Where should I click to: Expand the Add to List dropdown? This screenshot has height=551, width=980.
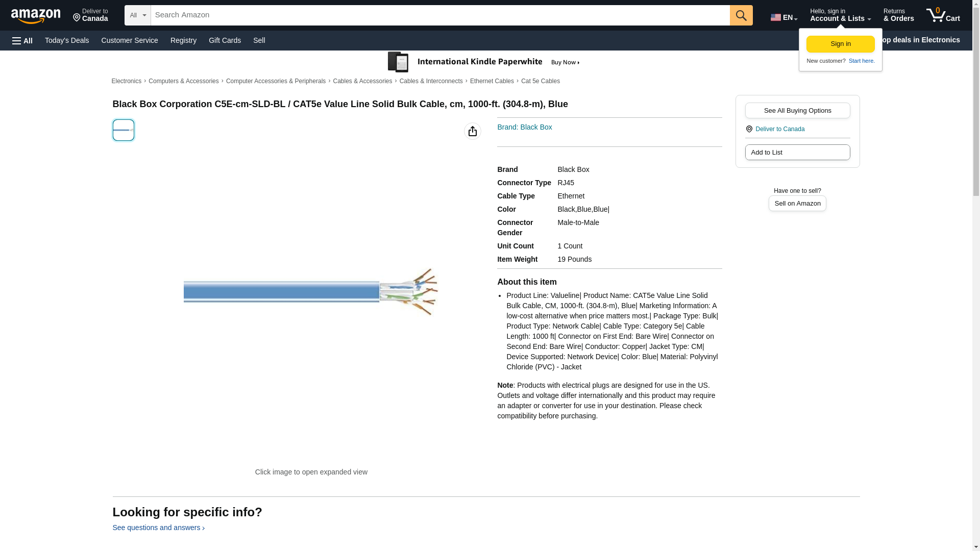click(x=797, y=153)
